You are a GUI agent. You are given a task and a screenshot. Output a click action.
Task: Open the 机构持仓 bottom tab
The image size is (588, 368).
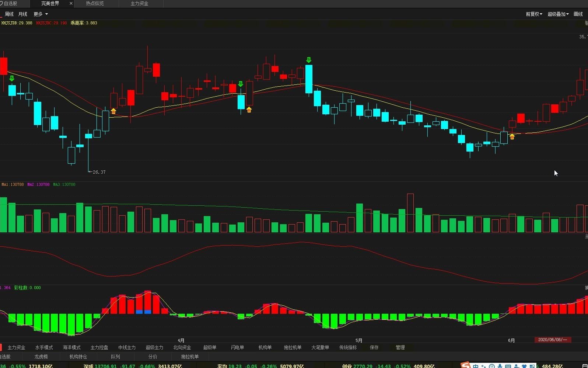click(x=78, y=357)
